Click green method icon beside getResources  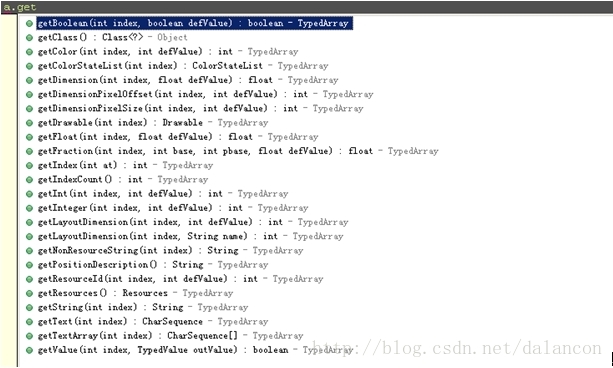coord(29,293)
